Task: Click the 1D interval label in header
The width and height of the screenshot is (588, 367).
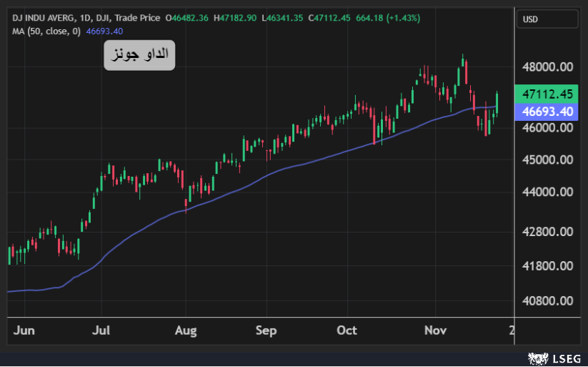Action: (84, 17)
